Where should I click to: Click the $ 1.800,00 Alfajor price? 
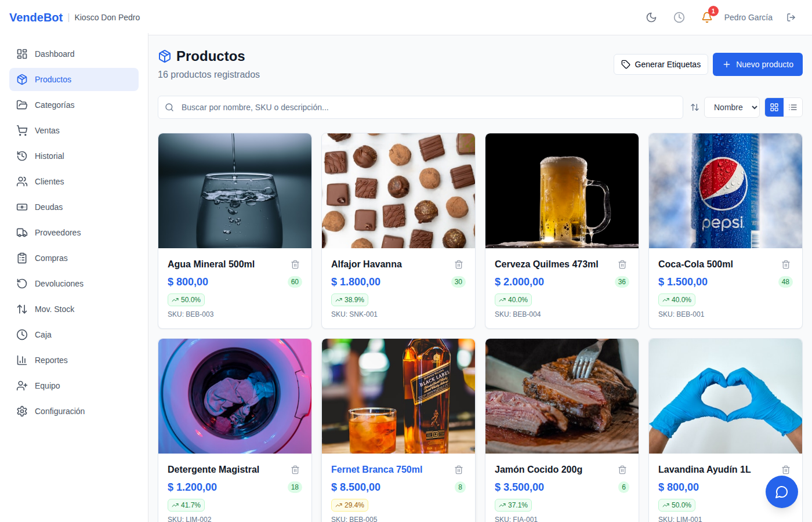tap(356, 282)
